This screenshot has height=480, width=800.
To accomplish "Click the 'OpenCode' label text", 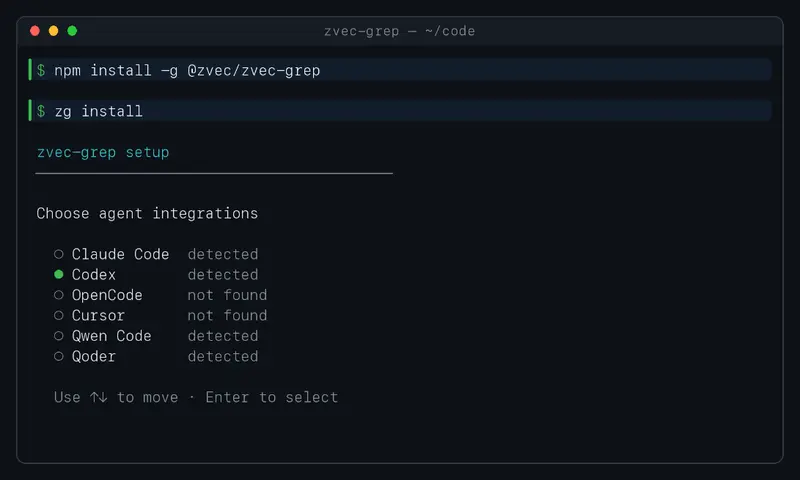I will [x=107, y=295].
